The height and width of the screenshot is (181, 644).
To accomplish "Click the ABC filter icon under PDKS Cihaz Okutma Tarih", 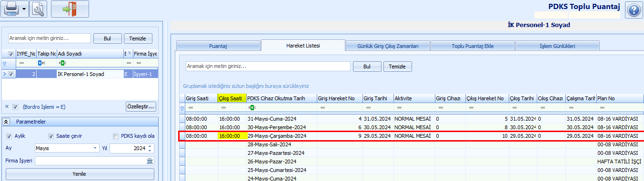I will click(x=252, y=108).
